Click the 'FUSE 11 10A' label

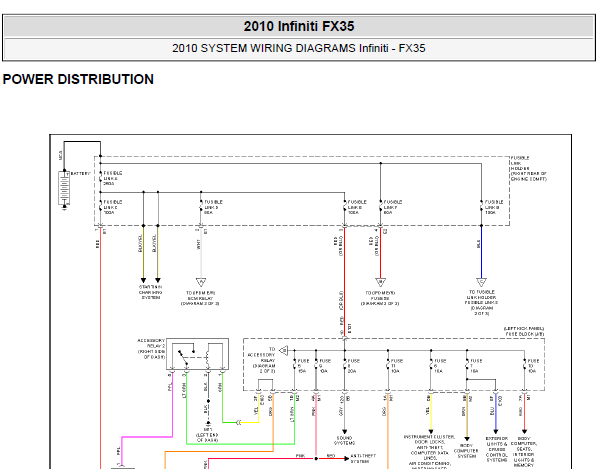[397, 366]
